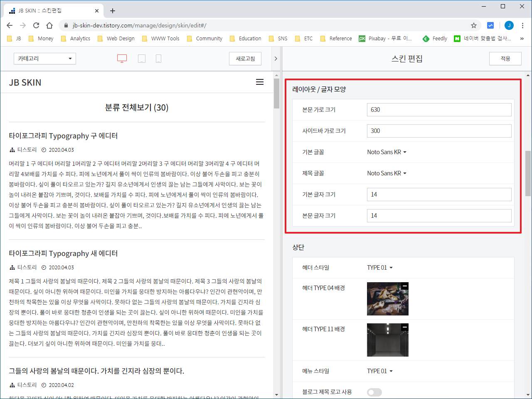
Task: Open the 제목 글꼴 Noto Sans KR dropdown
Action: pyautogui.click(x=387, y=173)
